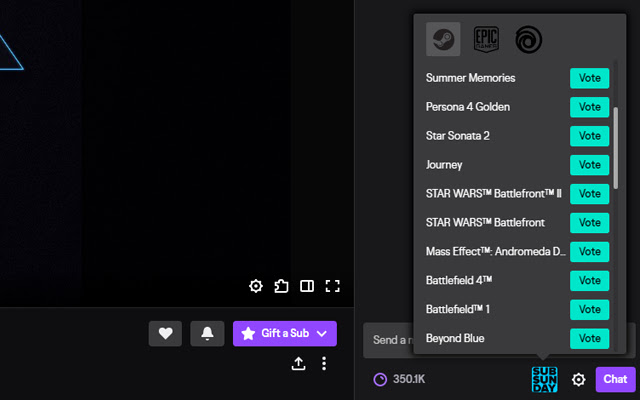Open player settings gear icon

[x=256, y=286]
